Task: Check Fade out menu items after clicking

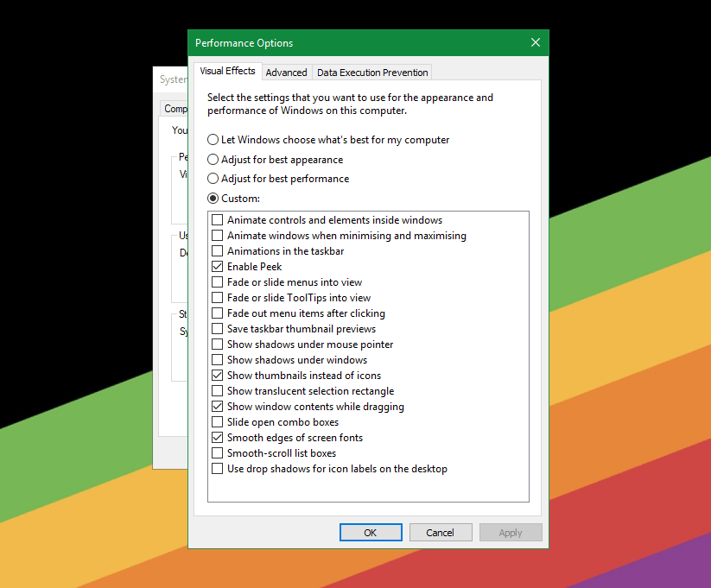Action: coord(217,313)
